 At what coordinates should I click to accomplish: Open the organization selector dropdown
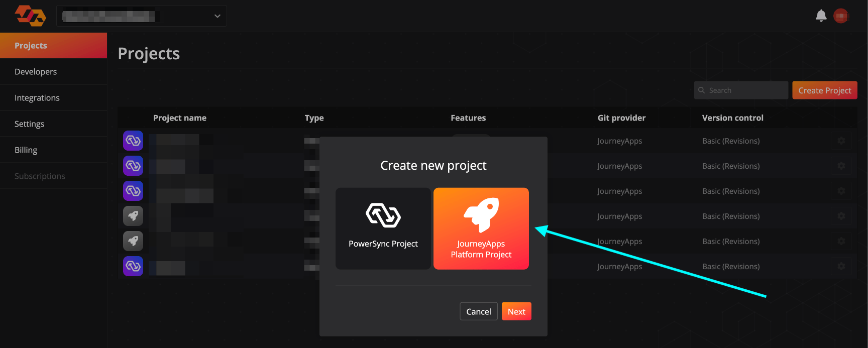pyautogui.click(x=142, y=16)
